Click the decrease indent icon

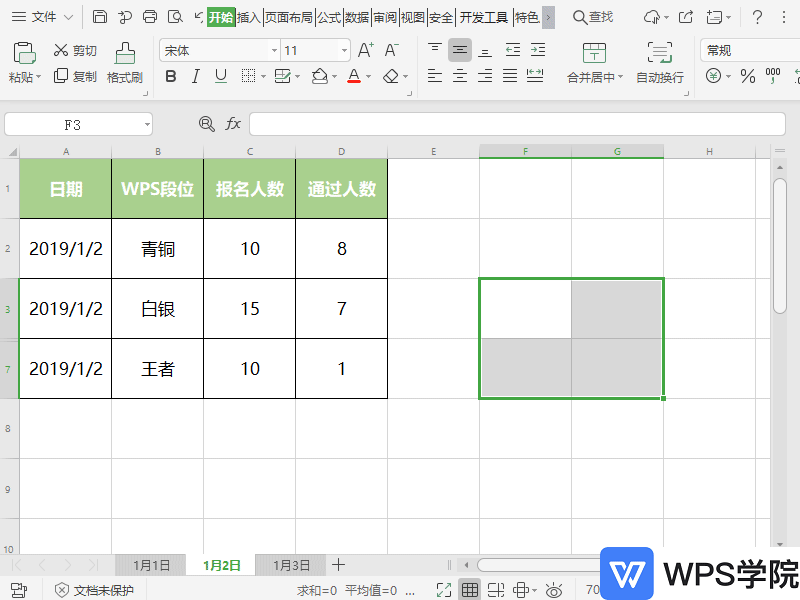point(513,49)
